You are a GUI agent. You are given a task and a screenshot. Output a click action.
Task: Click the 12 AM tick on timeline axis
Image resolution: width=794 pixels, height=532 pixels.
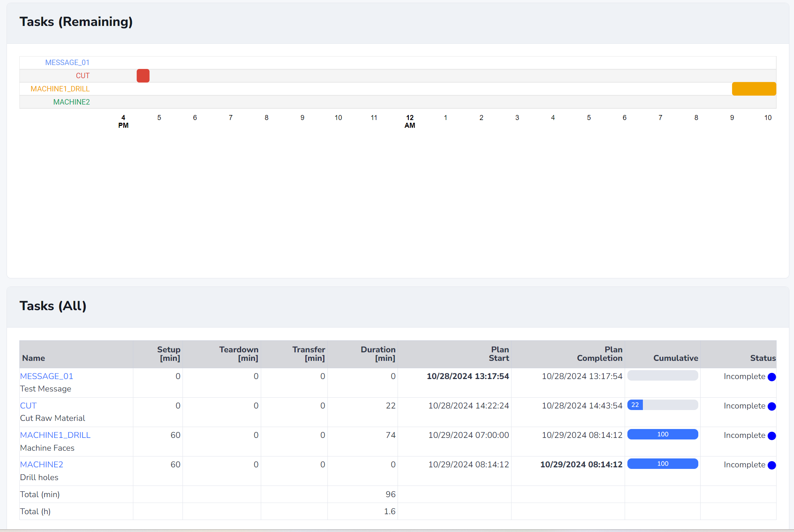click(x=410, y=121)
